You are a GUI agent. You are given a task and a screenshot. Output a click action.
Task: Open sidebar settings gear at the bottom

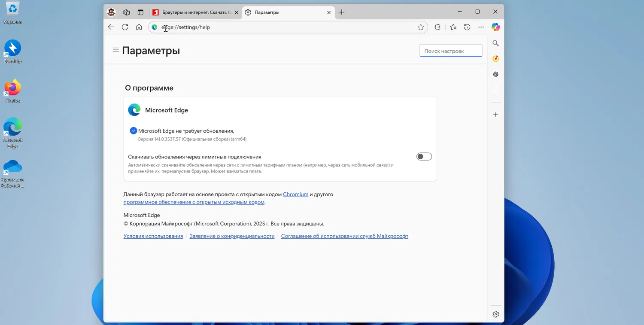tap(495, 314)
